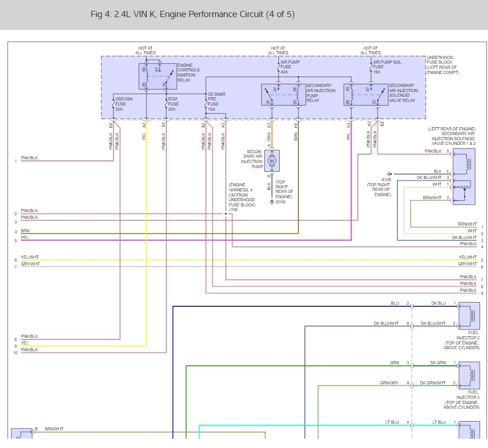Screen dimensions: 488x448
Task: Select the Underhood Fuse Block label text
Action: [x=443, y=65]
